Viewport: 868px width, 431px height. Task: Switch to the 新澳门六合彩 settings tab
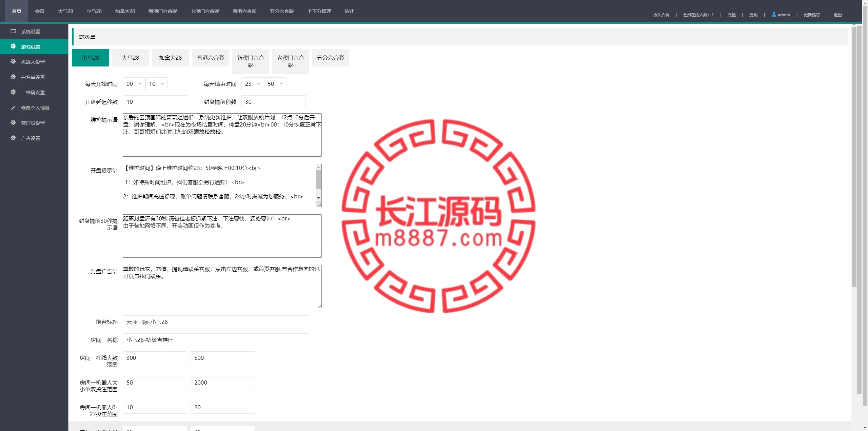coord(251,61)
